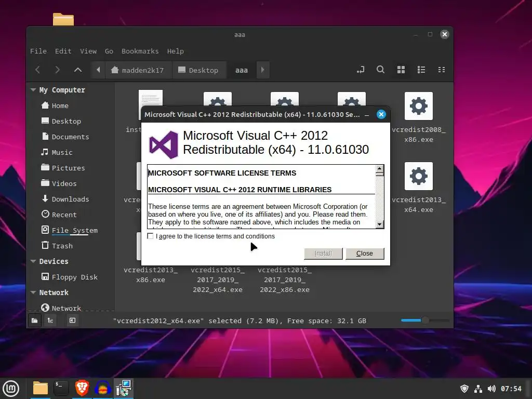Select the vcredist2015_2017_2019_2022_x64.exe file name
Screen dimensions: 532x399
pos(218,280)
